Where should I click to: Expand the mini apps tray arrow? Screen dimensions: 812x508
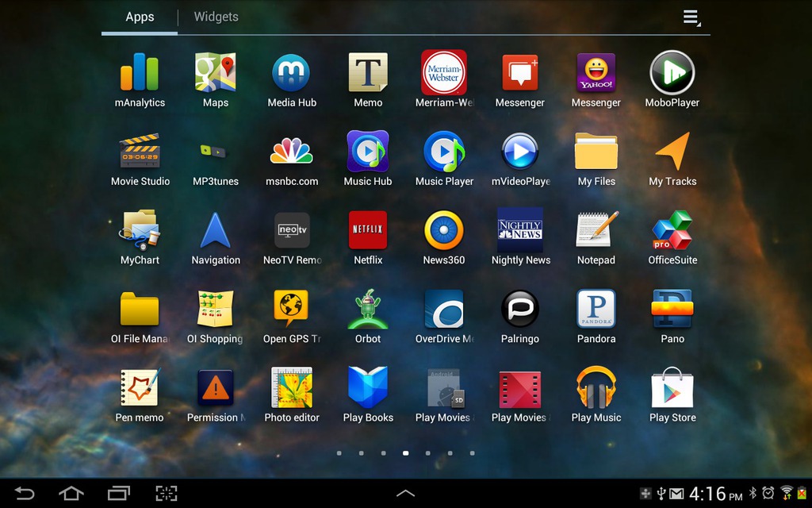405,493
